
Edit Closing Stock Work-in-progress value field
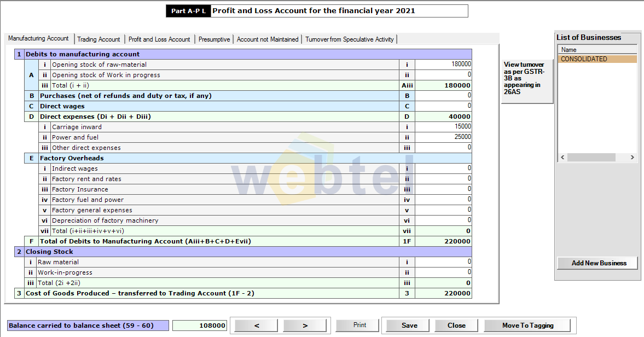tap(443, 272)
